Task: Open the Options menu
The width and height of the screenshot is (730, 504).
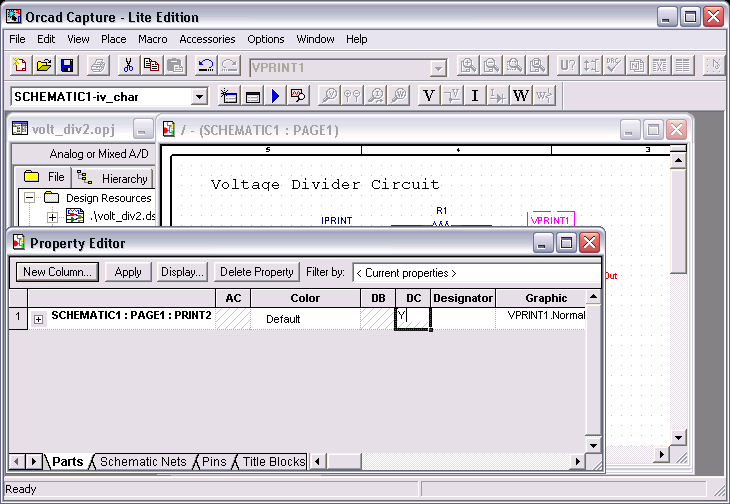Action: [265, 39]
